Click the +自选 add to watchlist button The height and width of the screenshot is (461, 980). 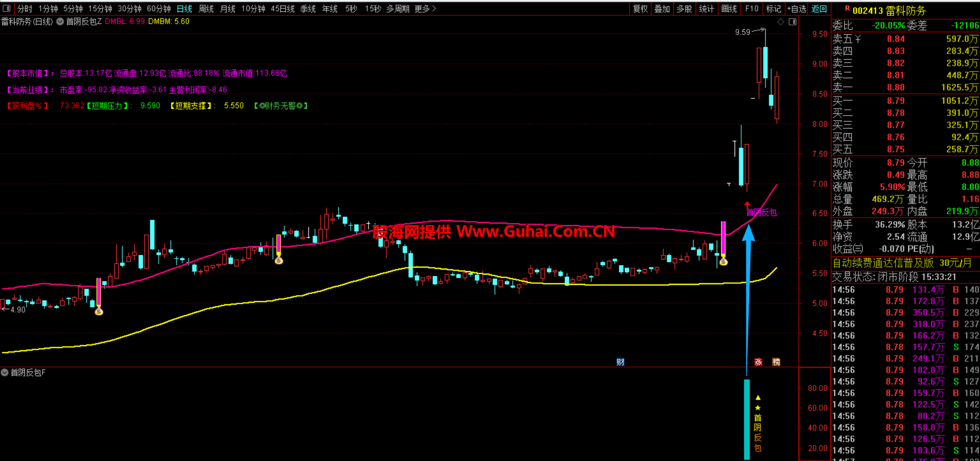(x=797, y=9)
